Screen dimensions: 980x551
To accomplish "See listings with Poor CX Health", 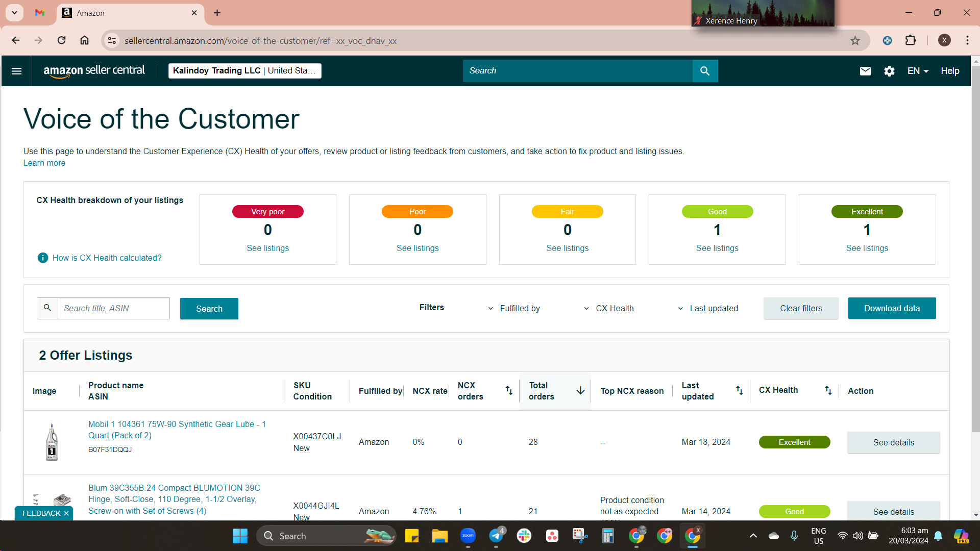I will (x=418, y=248).
